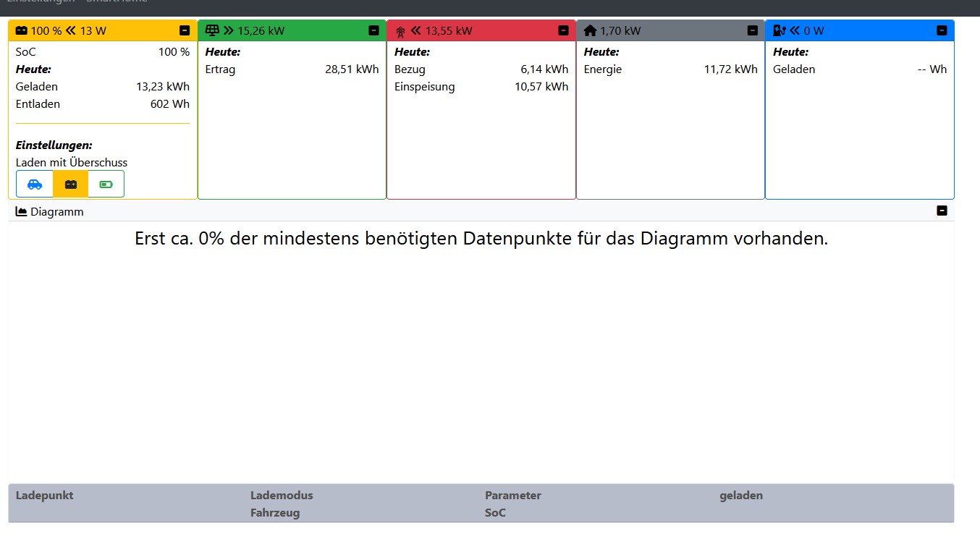980x539 pixels.
Task: Select the green battery surplus charging option
Action: point(106,184)
